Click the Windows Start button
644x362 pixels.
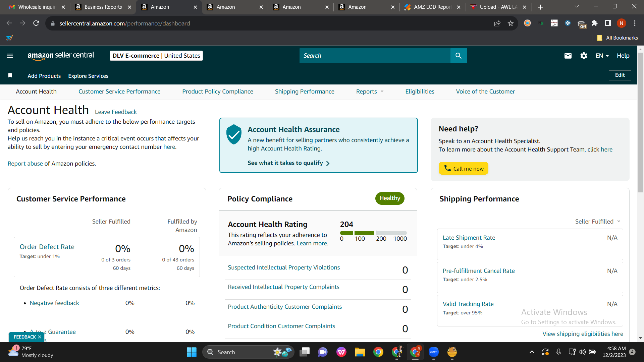click(192, 352)
